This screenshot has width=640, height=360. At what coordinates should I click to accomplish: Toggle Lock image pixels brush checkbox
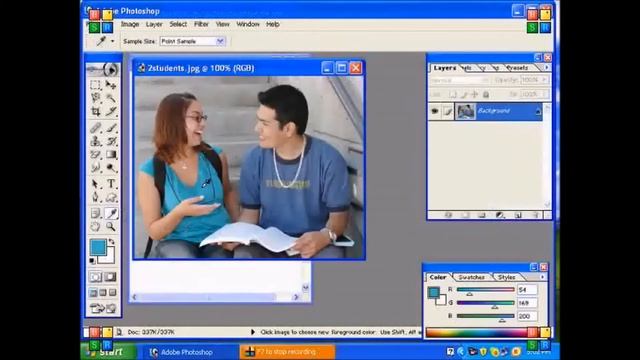point(464,94)
